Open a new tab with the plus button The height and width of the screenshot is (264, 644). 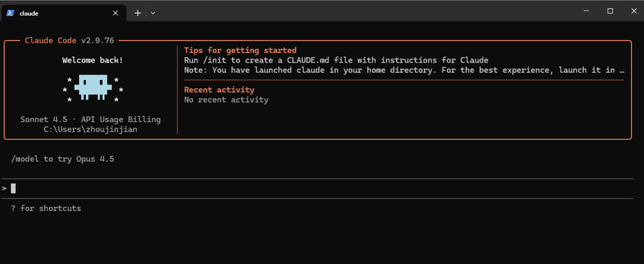pos(138,13)
